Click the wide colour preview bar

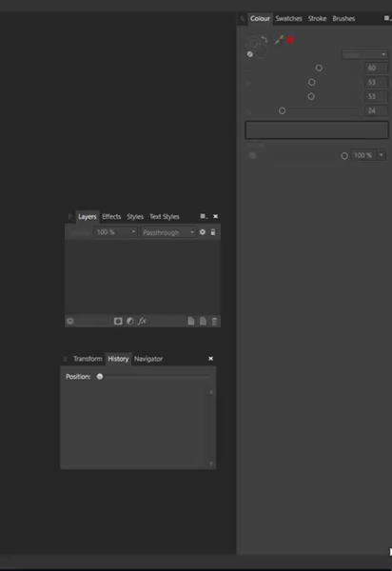click(317, 130)
